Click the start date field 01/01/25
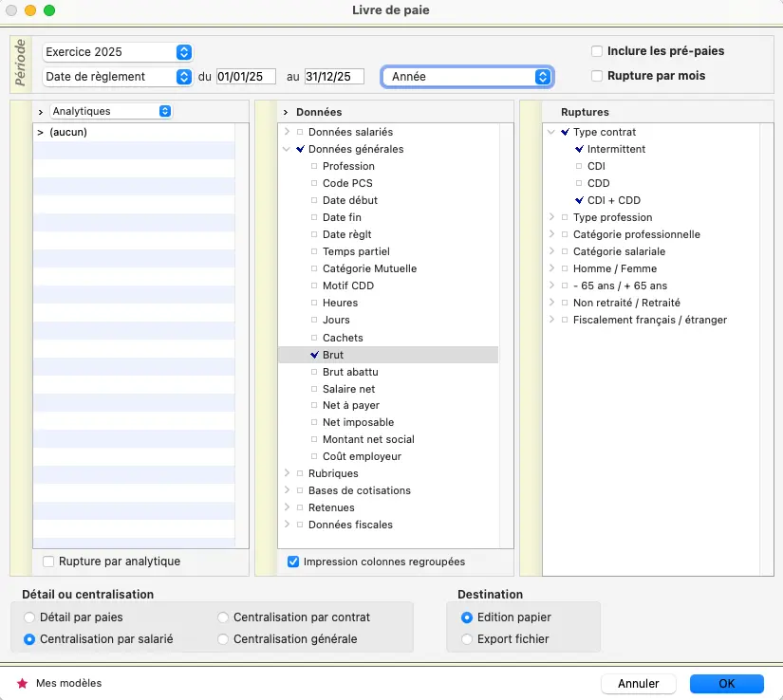This screenshot has width=783, height=700. (246, 77)
